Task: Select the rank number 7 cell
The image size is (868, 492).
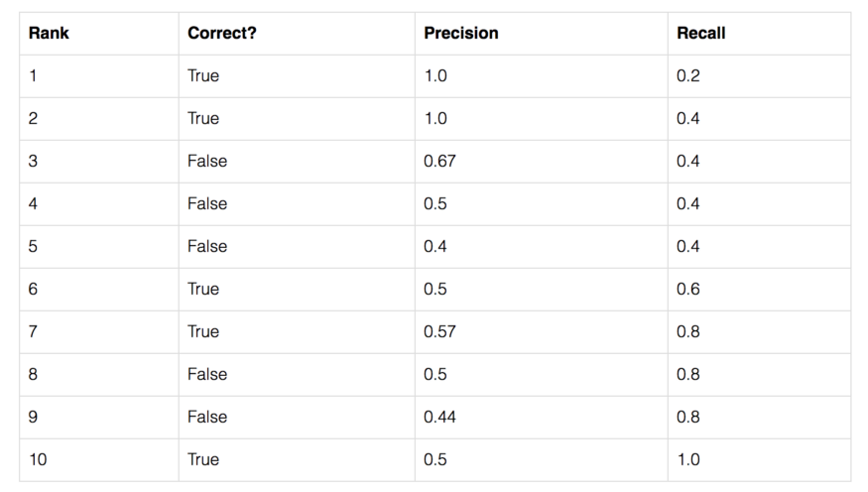Action: [x=33, y=331]
